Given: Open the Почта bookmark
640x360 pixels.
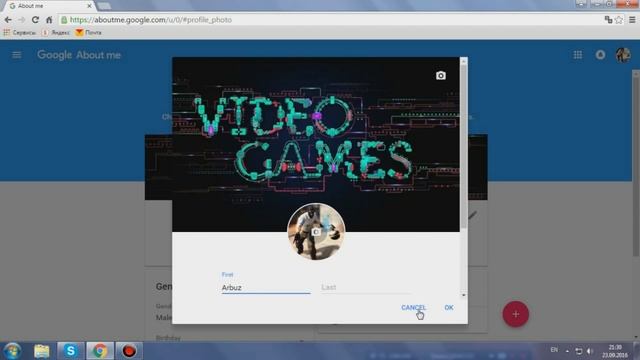Looking at the screenshot, I should [89, 32].
